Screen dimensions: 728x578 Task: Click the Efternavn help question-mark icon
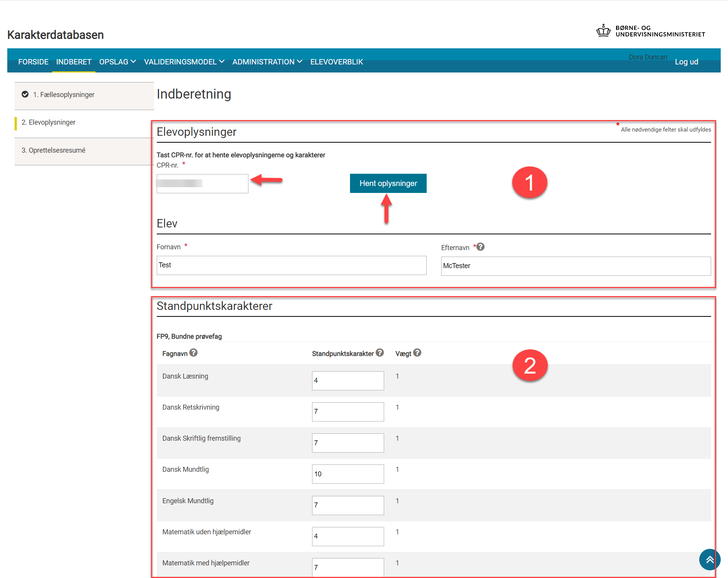pos(480,247)
